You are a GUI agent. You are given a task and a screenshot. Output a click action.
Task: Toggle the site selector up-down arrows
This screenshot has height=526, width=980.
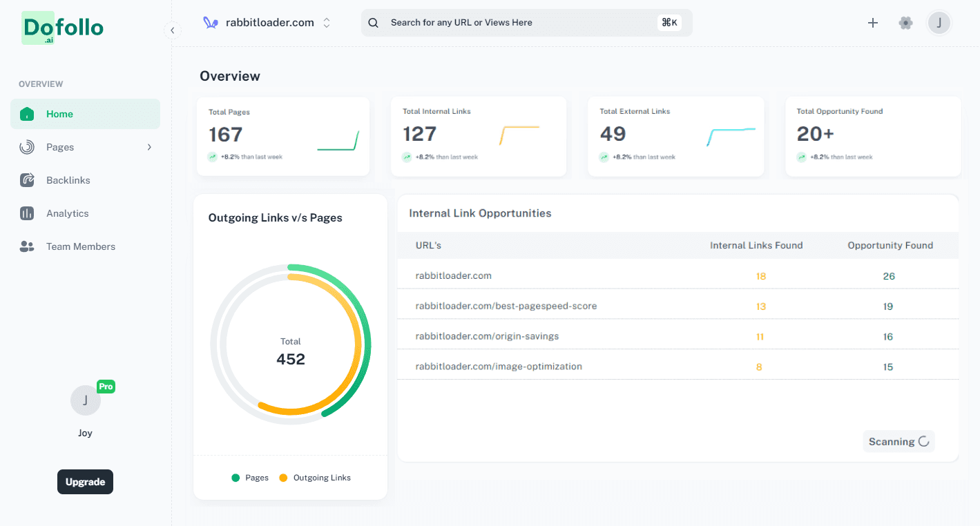tap(327, 23)
